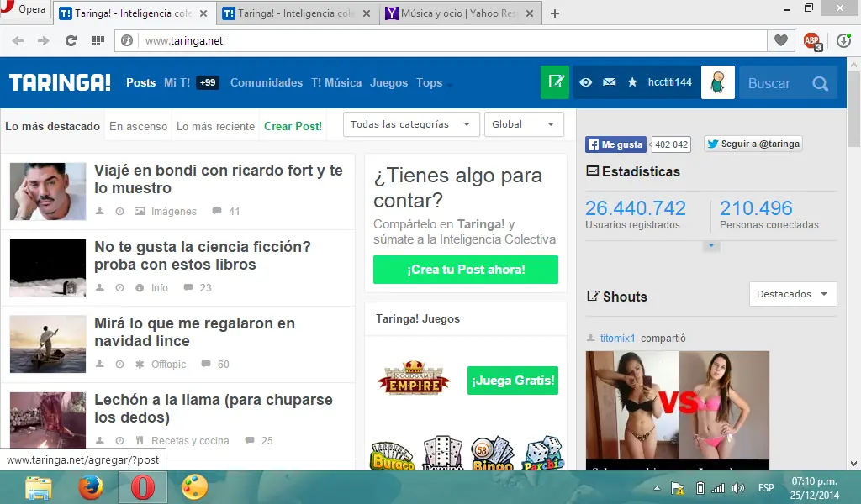Open the Parchís game icon
The width and height of the screenshot is (861, 504).
pyautogui.click(x=543, y=454)
